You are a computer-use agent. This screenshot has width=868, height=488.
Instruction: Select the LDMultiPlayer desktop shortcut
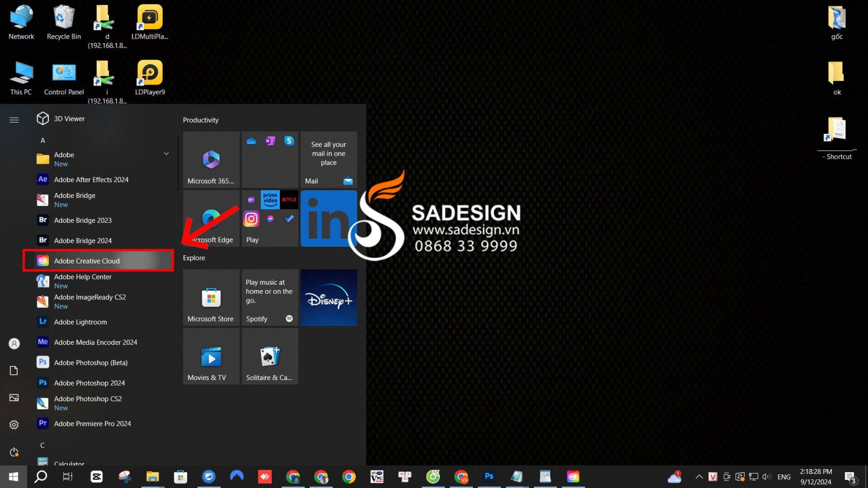tap(150, 23)
